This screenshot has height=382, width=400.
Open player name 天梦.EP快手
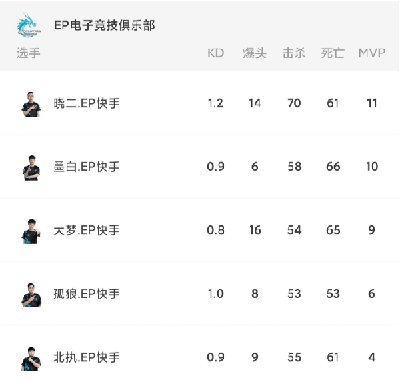pyautogui.click(x=87, y=230)
